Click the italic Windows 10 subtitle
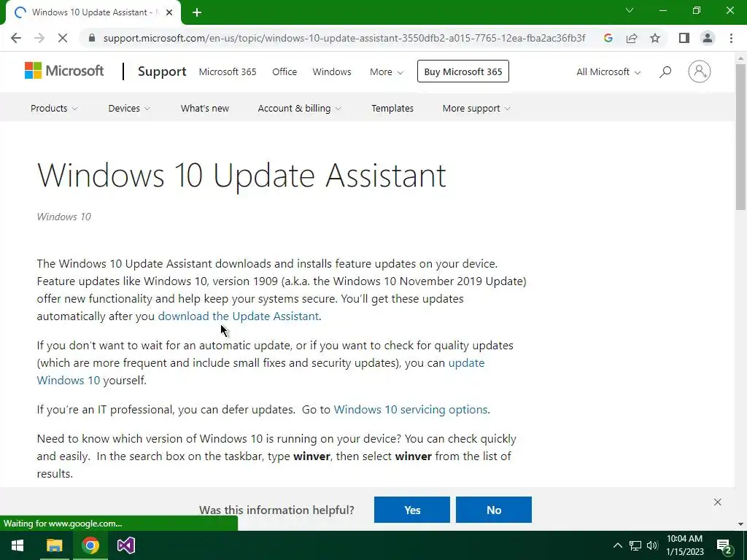The image size is (747, 560). pos(64,217)
